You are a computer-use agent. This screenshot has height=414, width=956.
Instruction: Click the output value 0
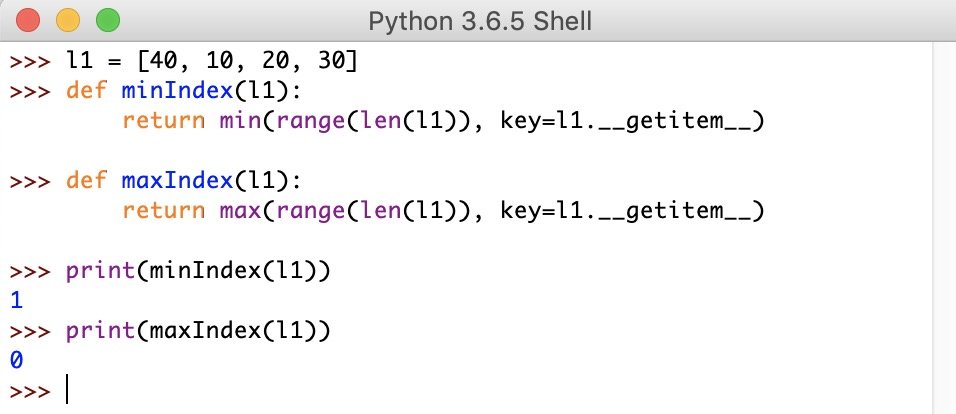point(16,360)
